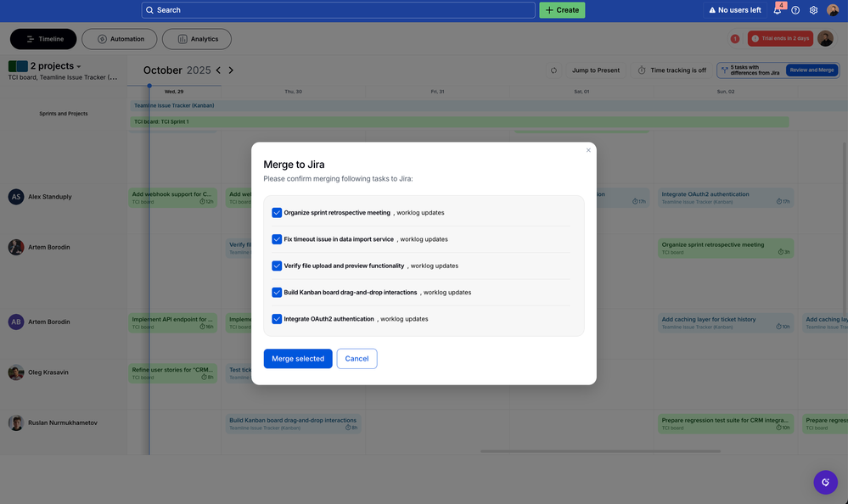848x504 pixels.
Task: Click the refresh sync icon
Action: click(x=553, y=70)
